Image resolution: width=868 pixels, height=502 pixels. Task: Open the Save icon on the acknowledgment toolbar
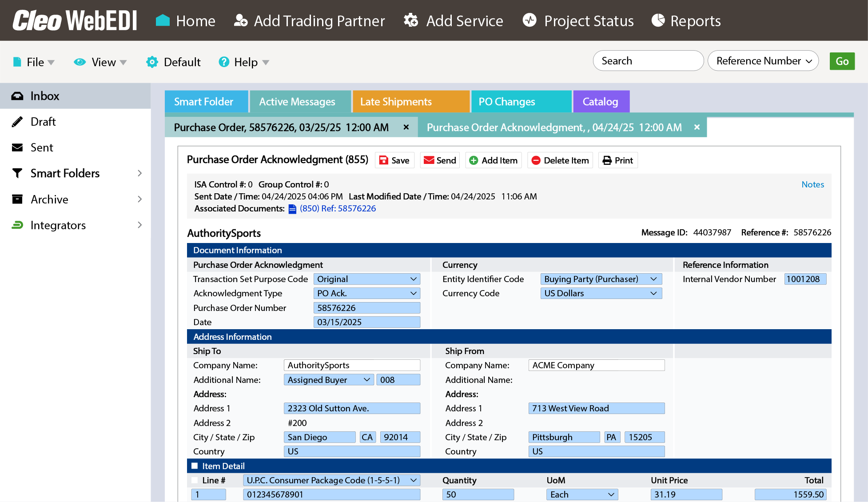point(384,160)
